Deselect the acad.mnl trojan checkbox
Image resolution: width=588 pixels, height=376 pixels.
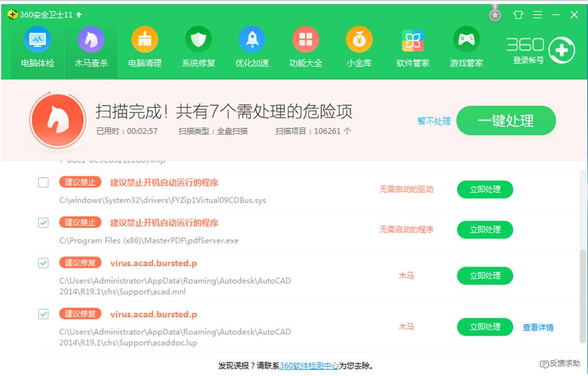(42, 263)
